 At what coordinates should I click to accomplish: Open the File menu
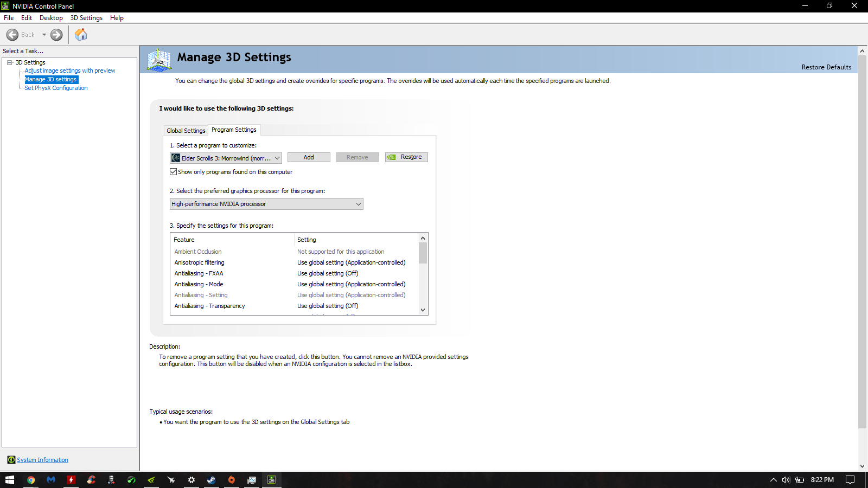[9, 18]
